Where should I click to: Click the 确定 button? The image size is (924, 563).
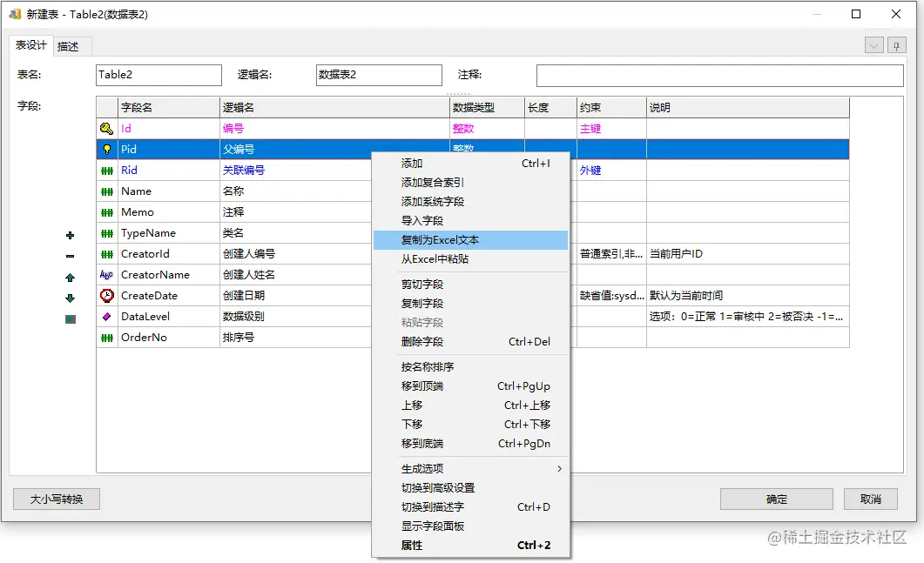[x=777, y=499]
